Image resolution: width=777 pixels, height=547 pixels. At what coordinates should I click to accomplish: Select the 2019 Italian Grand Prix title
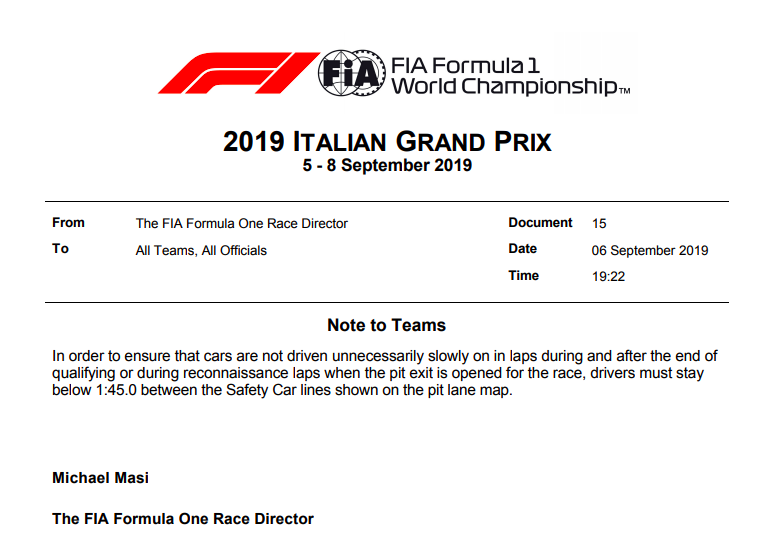387,141
